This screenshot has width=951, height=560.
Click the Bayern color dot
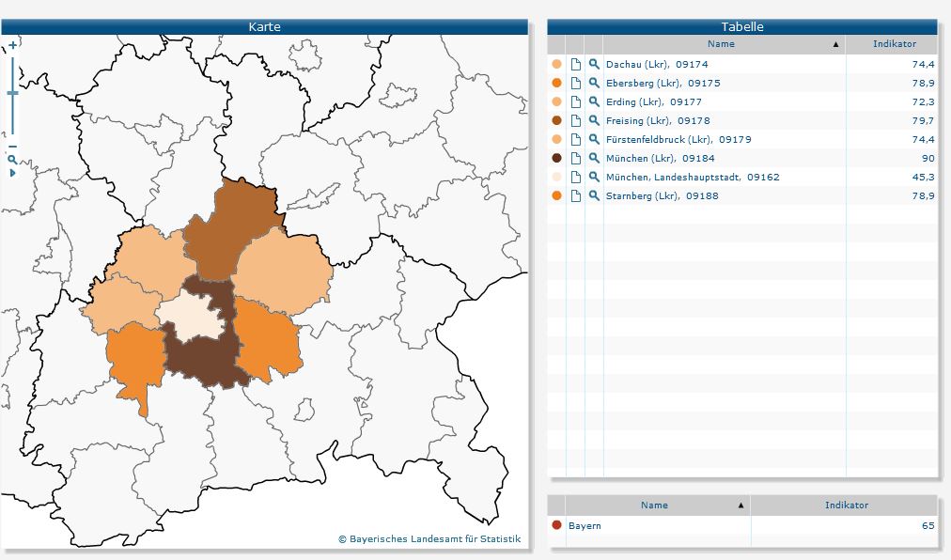[x=556, y=525]
